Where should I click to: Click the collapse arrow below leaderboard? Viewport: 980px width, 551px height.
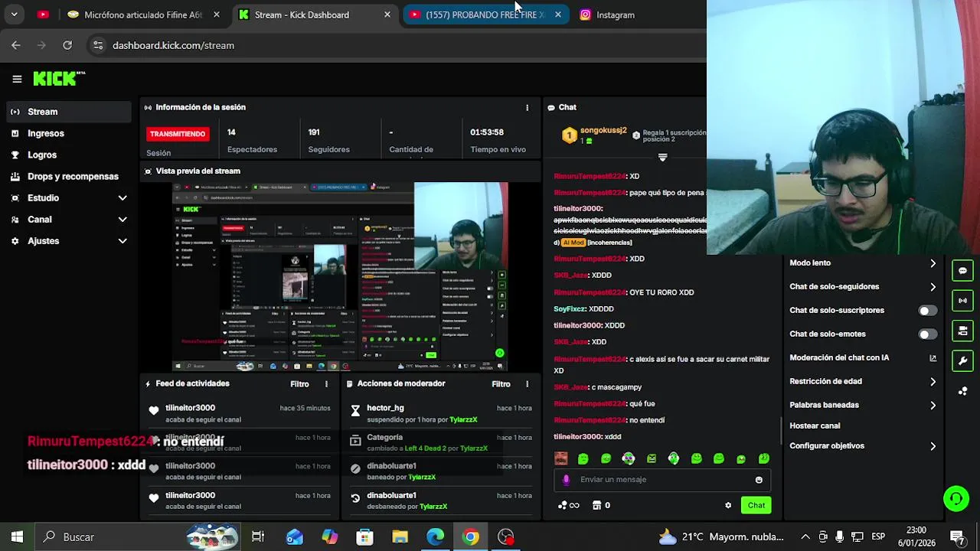(663, 158)
